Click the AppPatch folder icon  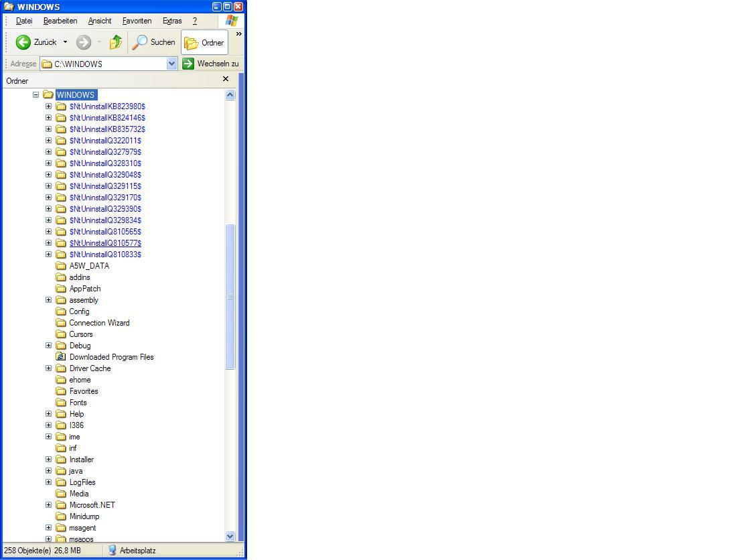tap(60, 288)
